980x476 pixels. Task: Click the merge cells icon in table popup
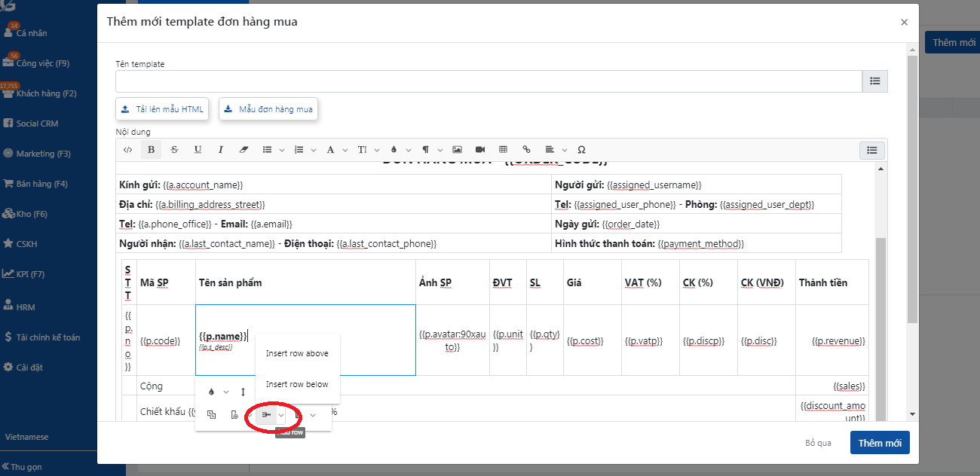212,415
